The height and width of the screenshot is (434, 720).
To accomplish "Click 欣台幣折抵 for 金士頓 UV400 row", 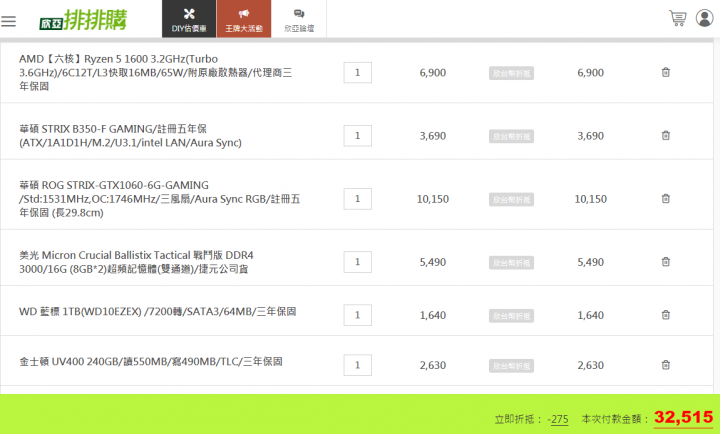I will tap(511, 366).
